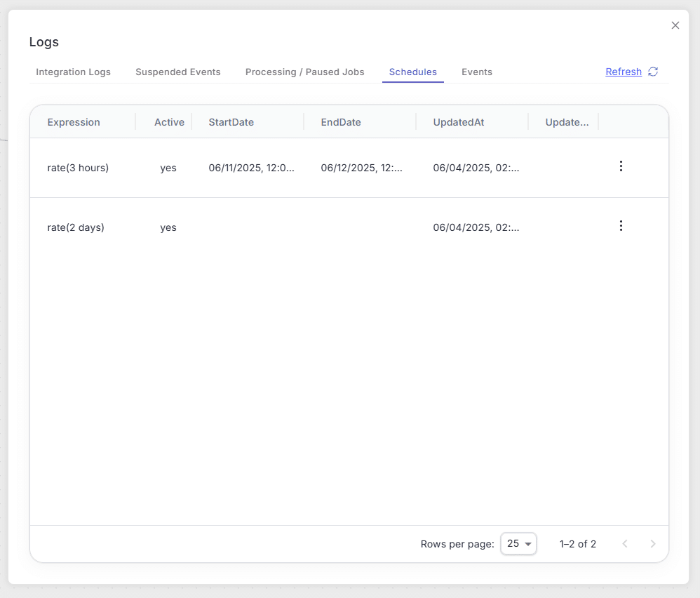Expand the rows per page dropdown
Viewport: 700px width, 598px height.
tap(518, 543)
